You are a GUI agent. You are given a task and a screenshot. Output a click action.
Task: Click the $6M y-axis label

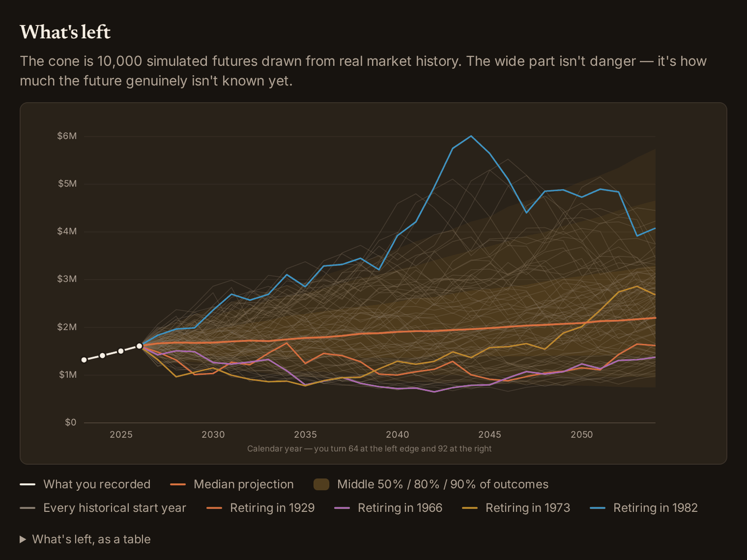[67, 136]
